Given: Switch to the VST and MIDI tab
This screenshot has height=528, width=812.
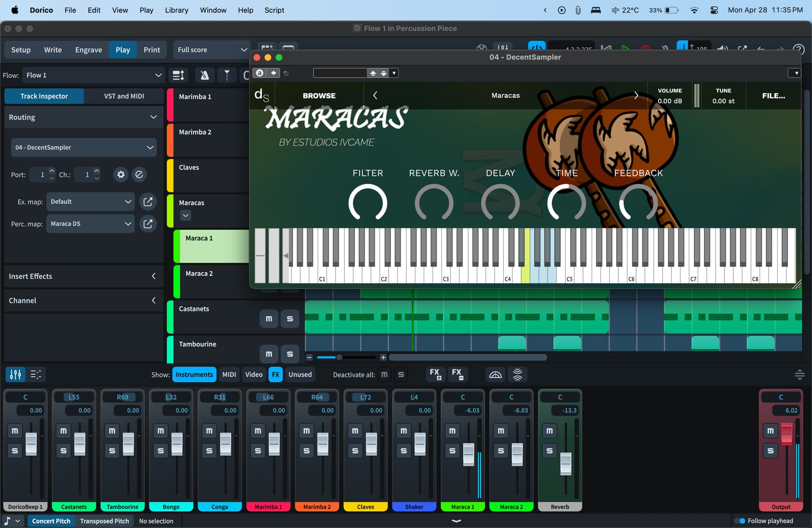Looking at the screenshot, I should tap(124, 96).
